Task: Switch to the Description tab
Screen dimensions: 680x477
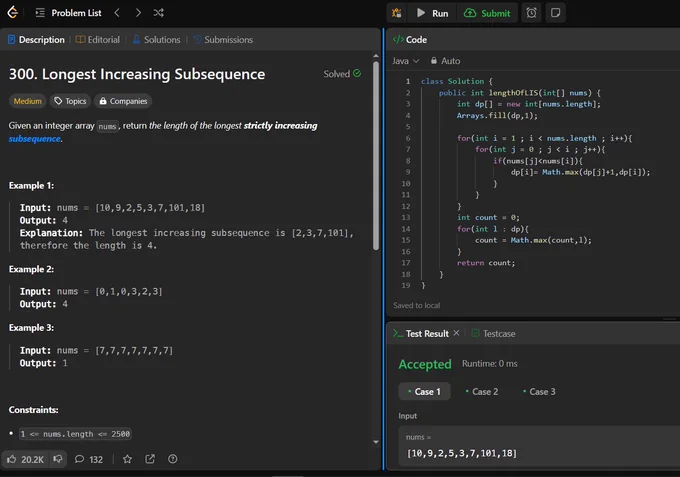Action: (36, 39)
